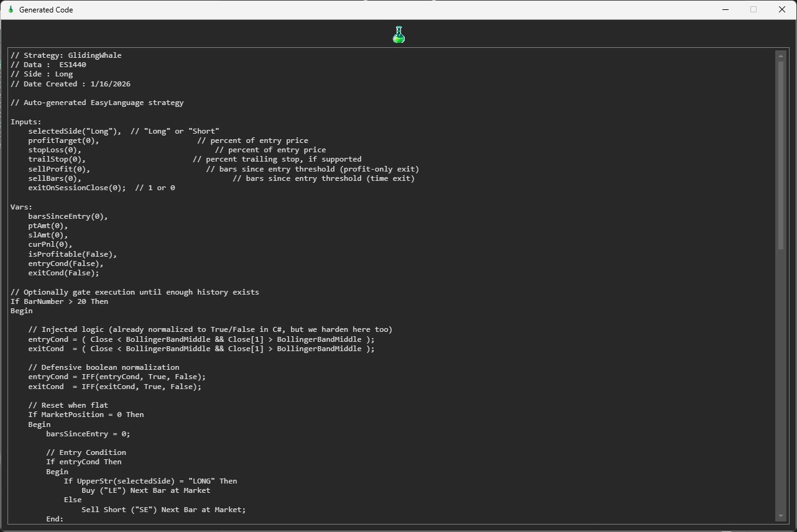Click the sellBars(0) input line
This screenshot has width=797, height=532.
click(221, 178)
